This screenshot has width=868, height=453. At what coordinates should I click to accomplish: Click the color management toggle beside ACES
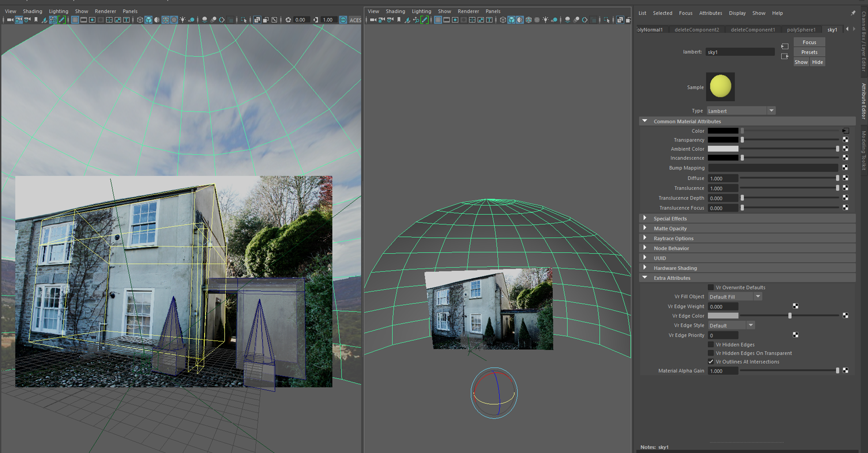[x=343, y=20]
